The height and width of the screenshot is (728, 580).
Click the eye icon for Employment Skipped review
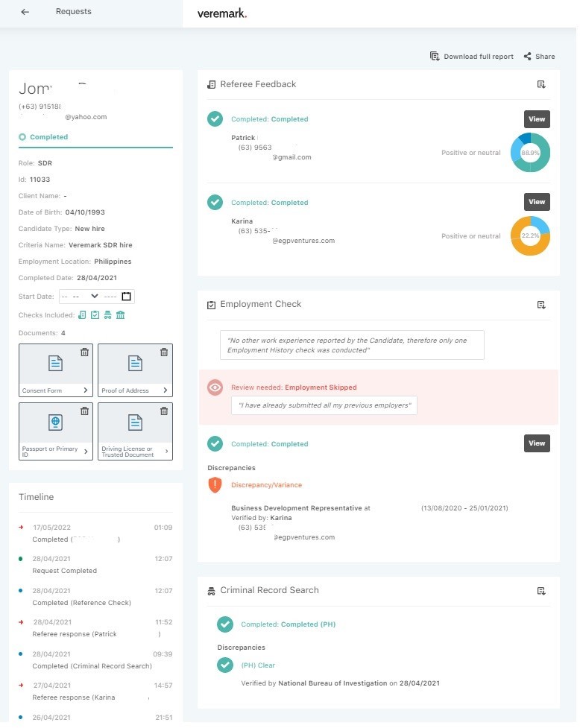click(215, 387)
